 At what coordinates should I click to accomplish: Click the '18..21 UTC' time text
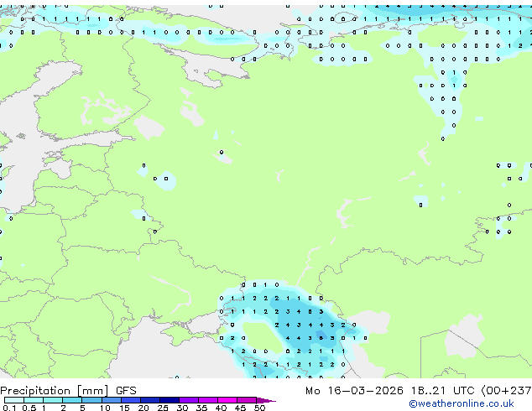[443, 391]
